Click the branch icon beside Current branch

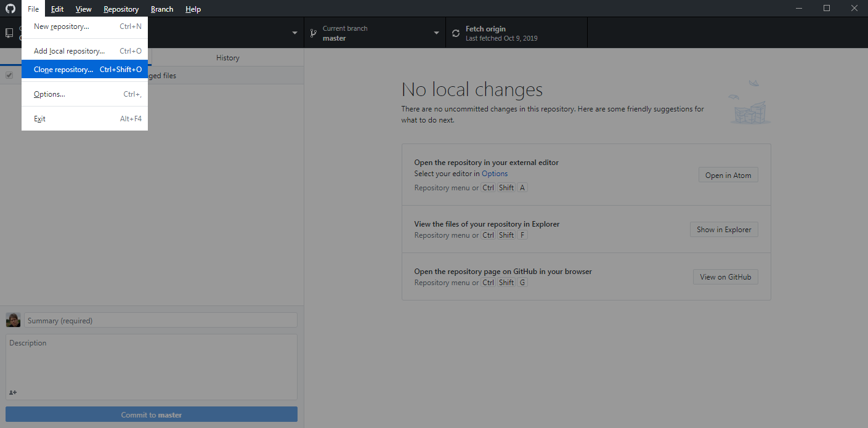click(x=313, y=33)
